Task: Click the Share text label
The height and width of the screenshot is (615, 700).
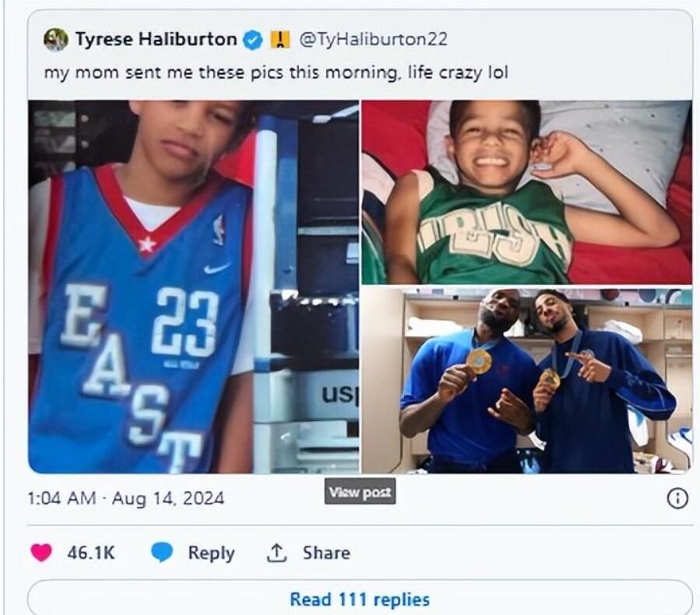Action: point(326,553)
